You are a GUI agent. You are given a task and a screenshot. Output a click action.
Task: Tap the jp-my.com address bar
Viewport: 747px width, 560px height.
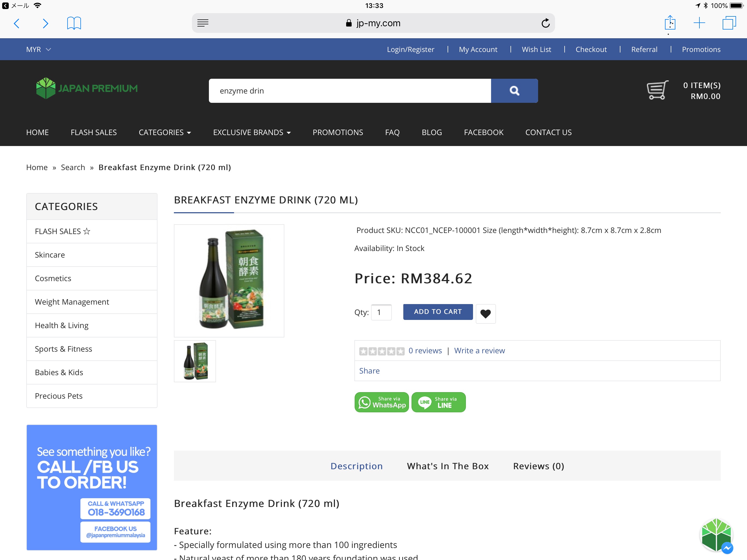(x=373, y=23)
